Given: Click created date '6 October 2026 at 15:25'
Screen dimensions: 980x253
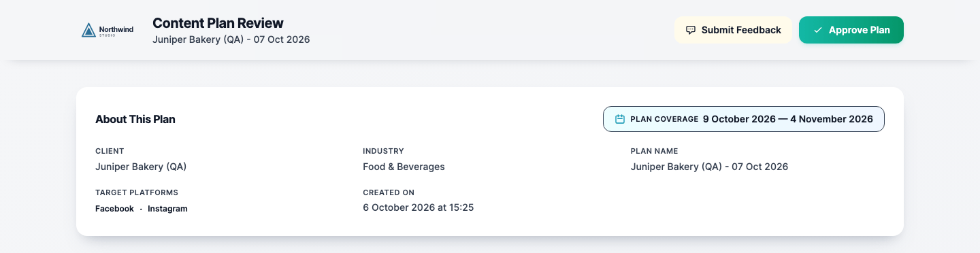Looking at the screenshot, I should click(418, 207).
